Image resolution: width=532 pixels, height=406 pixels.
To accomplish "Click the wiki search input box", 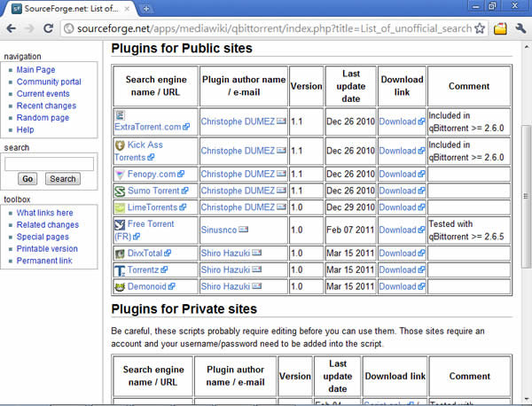I will point(49,164).
